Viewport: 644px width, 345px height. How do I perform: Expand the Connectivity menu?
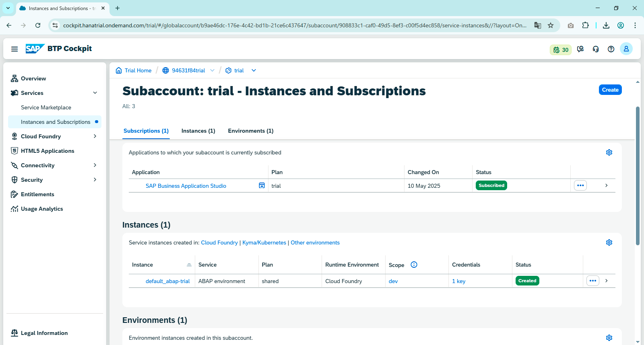coord(95,165)
